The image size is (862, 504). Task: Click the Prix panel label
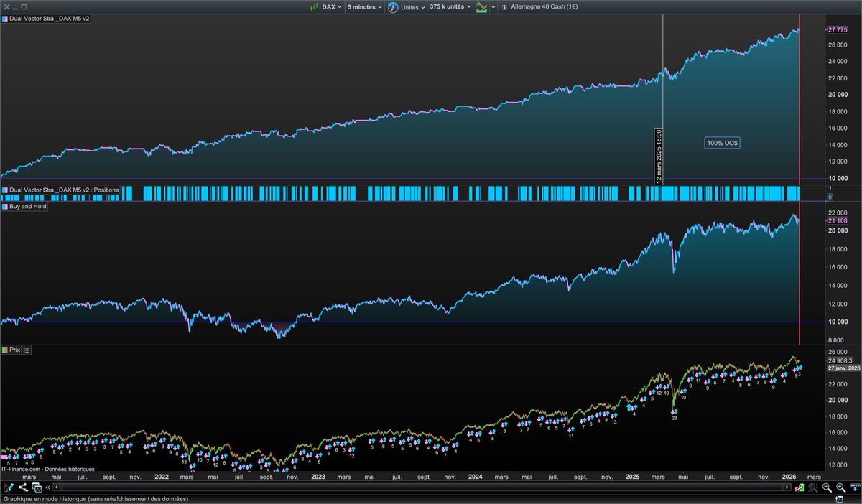coord(14,350)
